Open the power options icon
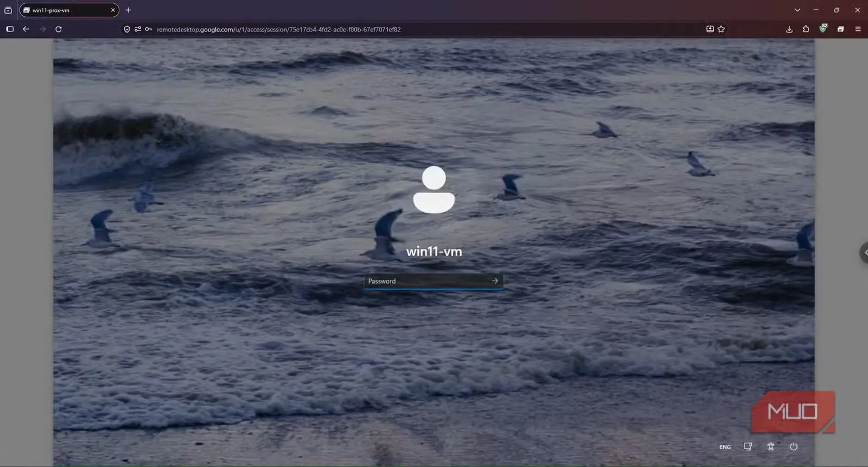The image size is (868, 467). (794, 447)
